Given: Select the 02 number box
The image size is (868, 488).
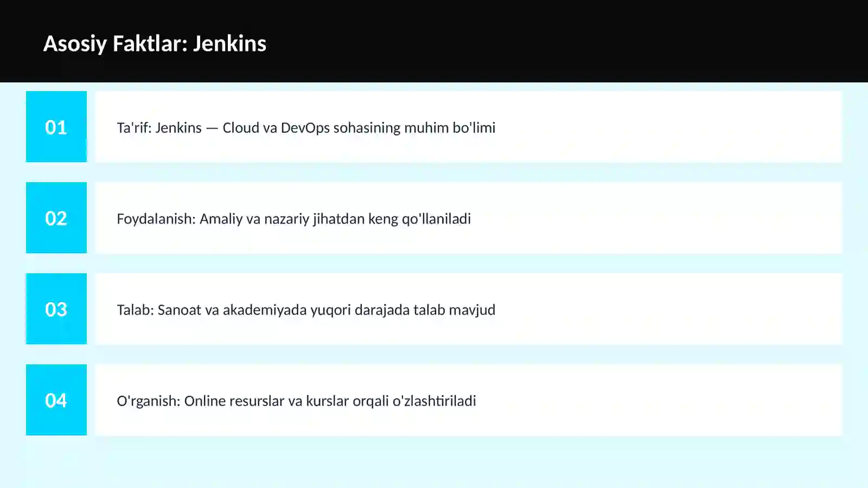Looking at the screenshot, I should 56,217.
